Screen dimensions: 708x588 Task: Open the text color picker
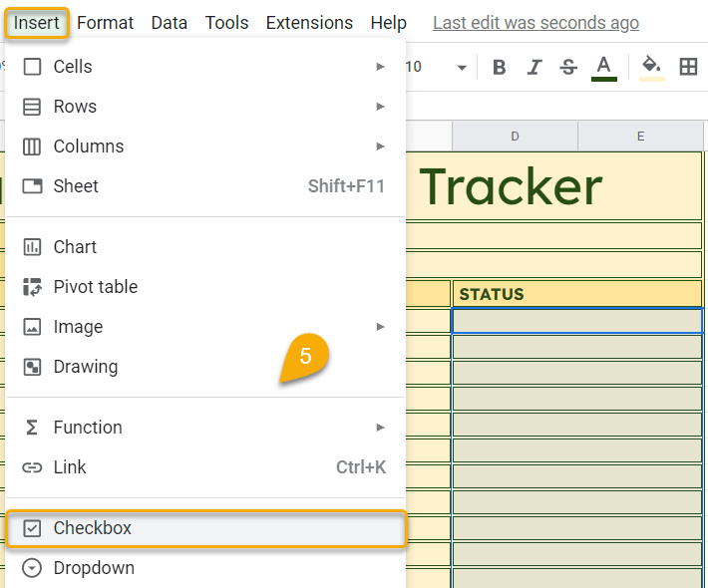tap(603, 68)
